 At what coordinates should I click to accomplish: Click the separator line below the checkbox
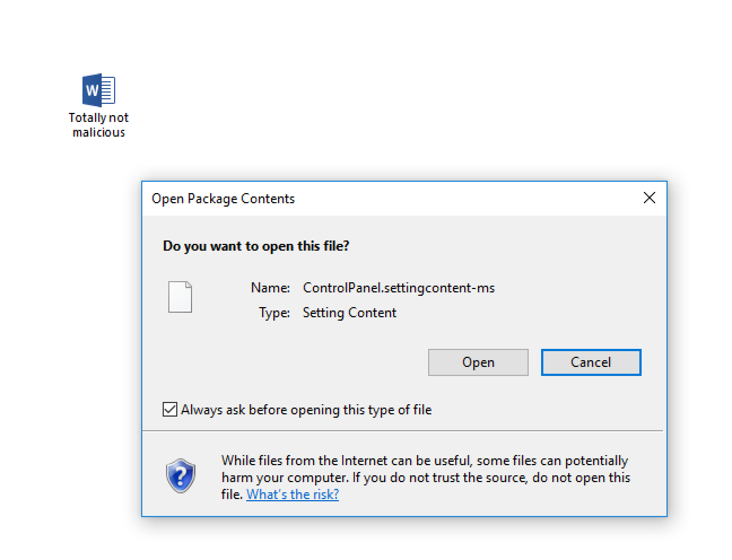click(x=402, y=431)
